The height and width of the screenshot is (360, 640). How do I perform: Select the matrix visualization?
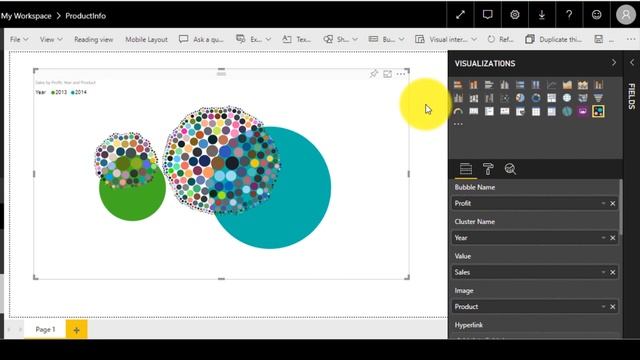click(x=551, y=111)
